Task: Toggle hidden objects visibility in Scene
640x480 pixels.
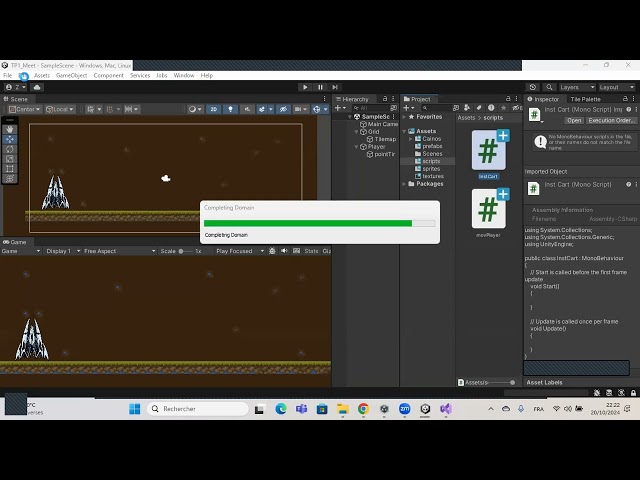Action: 283,109
